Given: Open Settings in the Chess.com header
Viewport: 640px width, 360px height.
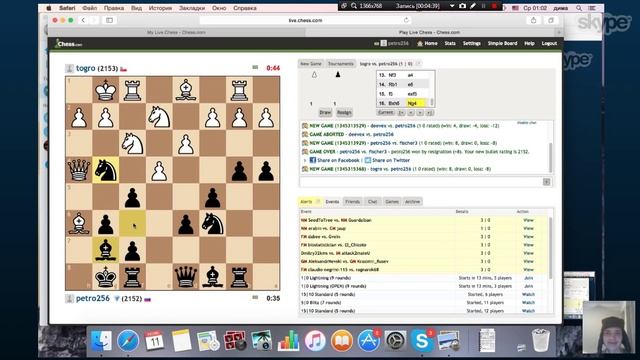Looking at the screenshot, I should pyautogui.click(x=471, y=43).
